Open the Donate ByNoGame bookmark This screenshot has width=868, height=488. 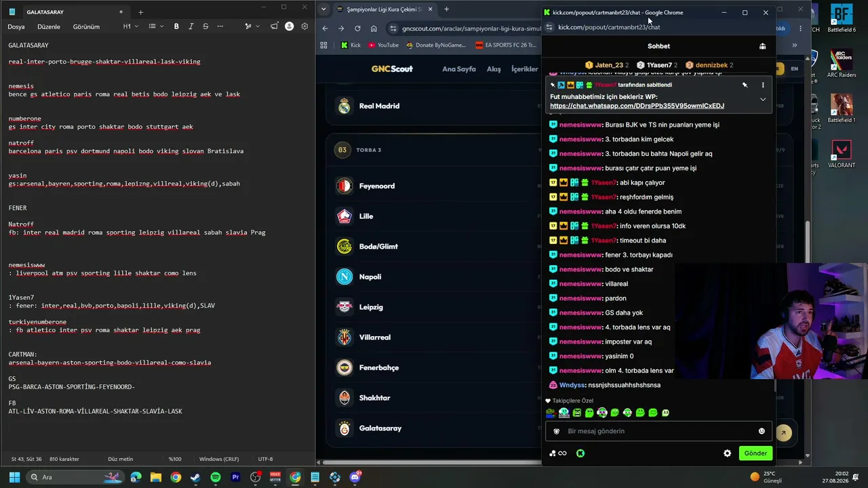point(435,45)
